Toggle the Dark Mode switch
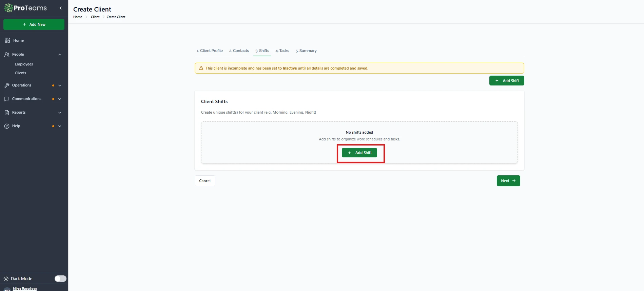644x291 pixels. (60, 278)
